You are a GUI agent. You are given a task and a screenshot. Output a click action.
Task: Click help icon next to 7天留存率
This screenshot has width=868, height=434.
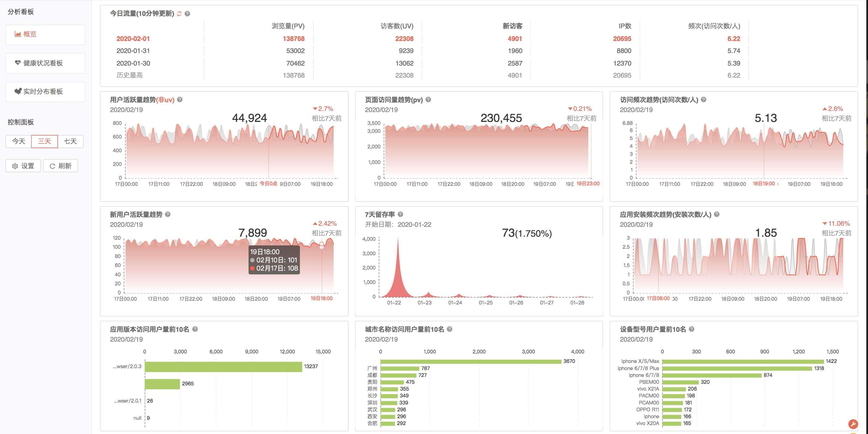click(400, 214)
